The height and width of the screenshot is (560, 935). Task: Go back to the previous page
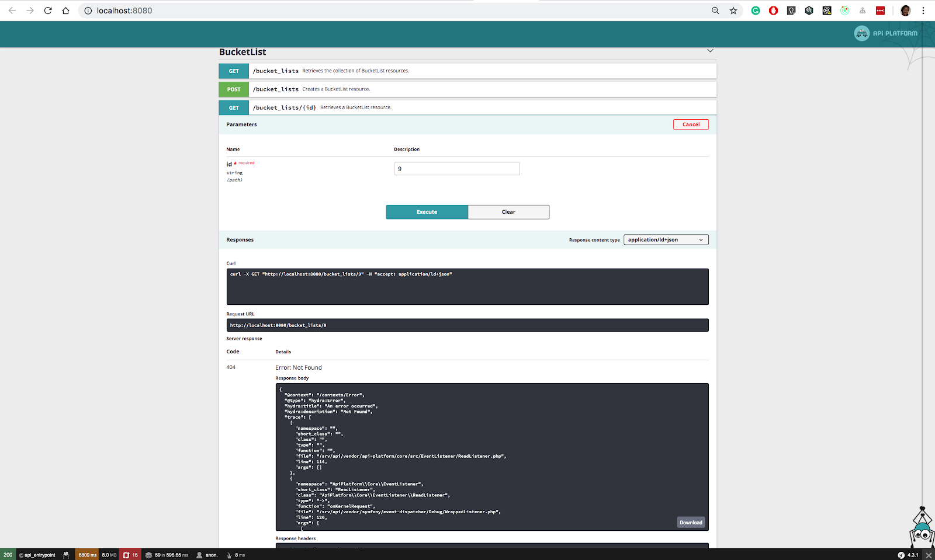pyautogui.click(x=12, y=11)
